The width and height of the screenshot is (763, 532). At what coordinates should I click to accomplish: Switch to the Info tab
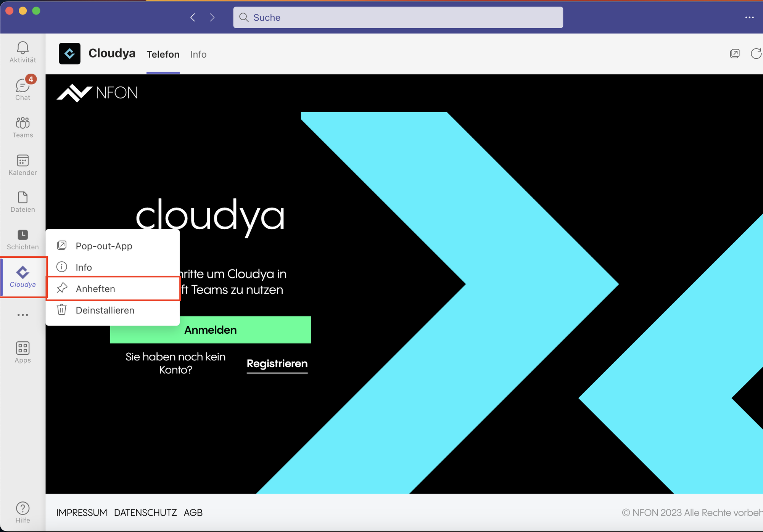(198, 55)
